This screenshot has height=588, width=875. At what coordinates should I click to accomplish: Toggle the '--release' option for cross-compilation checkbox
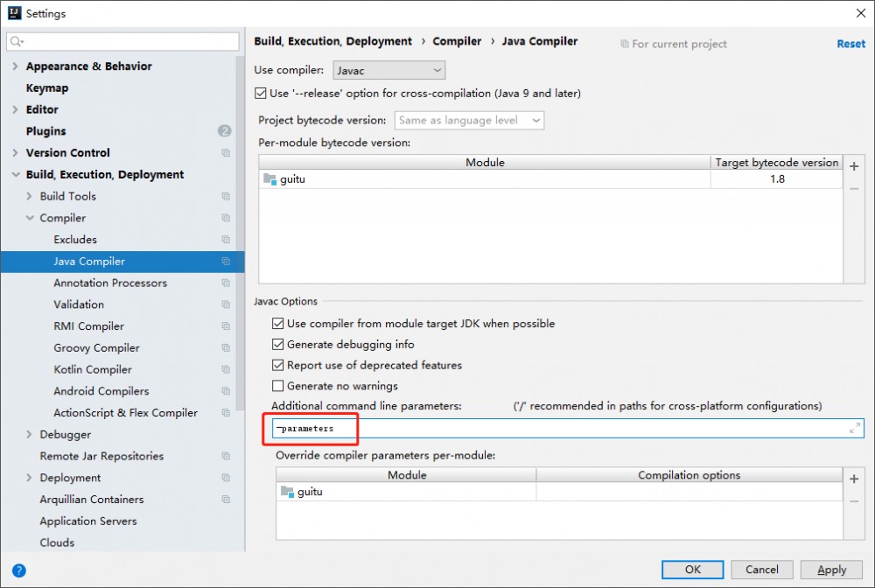(261, 93)
